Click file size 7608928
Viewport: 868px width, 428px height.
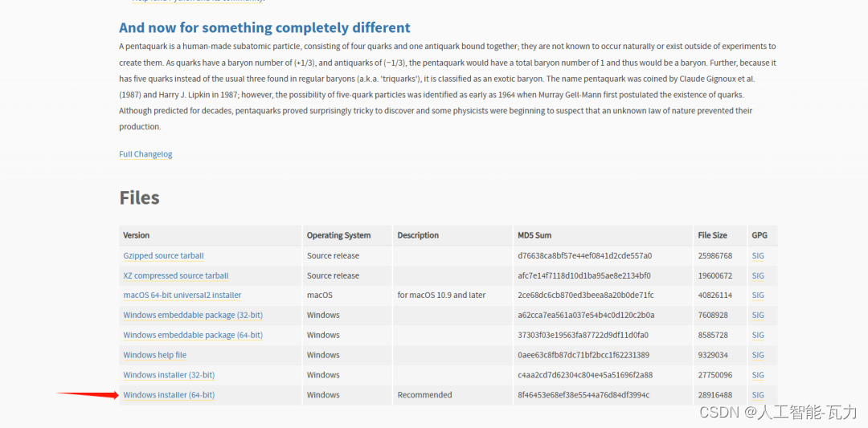coord(713,316)
